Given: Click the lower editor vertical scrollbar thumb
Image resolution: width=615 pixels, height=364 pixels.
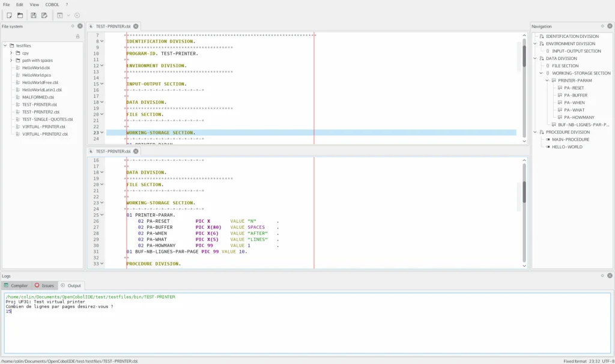Looking at the screenshot, I should 524,192.
